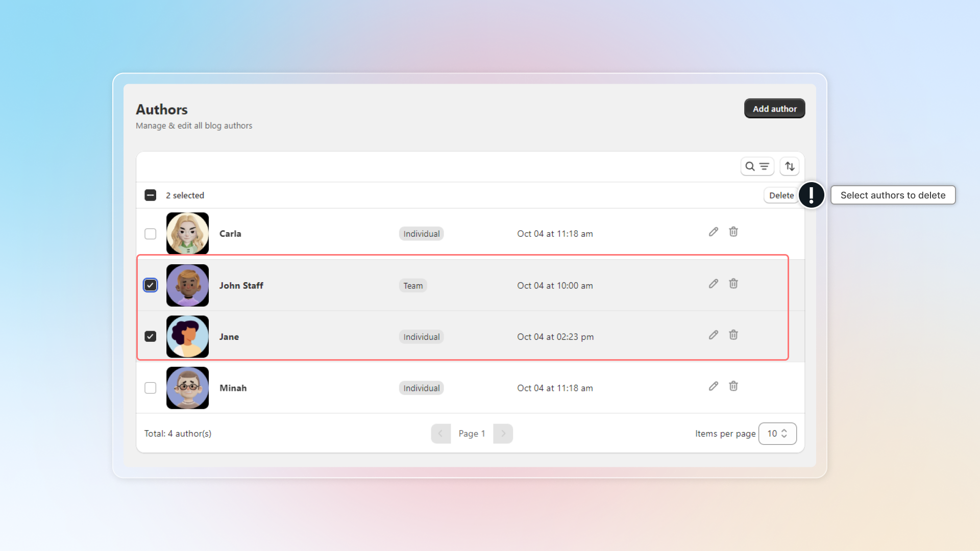Open the search and filter icon button
The width and height of the screenshot is (980, 551).
pos(757,166)
